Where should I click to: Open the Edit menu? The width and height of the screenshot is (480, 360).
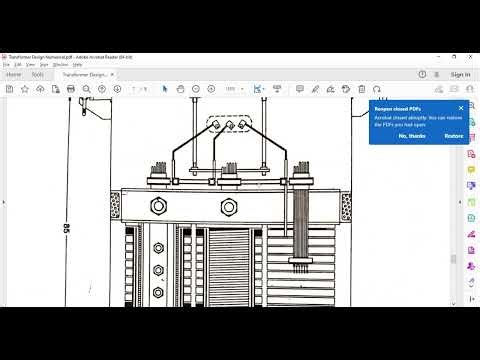(18, 65)
